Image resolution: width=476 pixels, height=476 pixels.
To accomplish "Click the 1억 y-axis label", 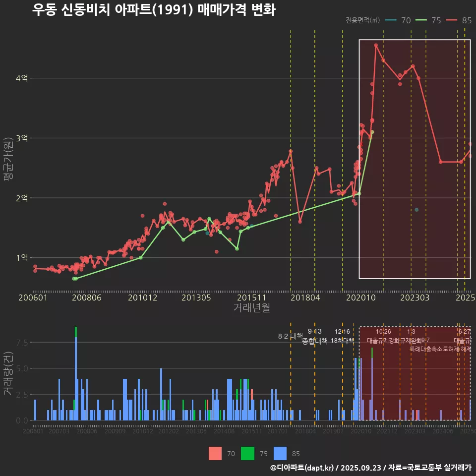I will (22, 258).
